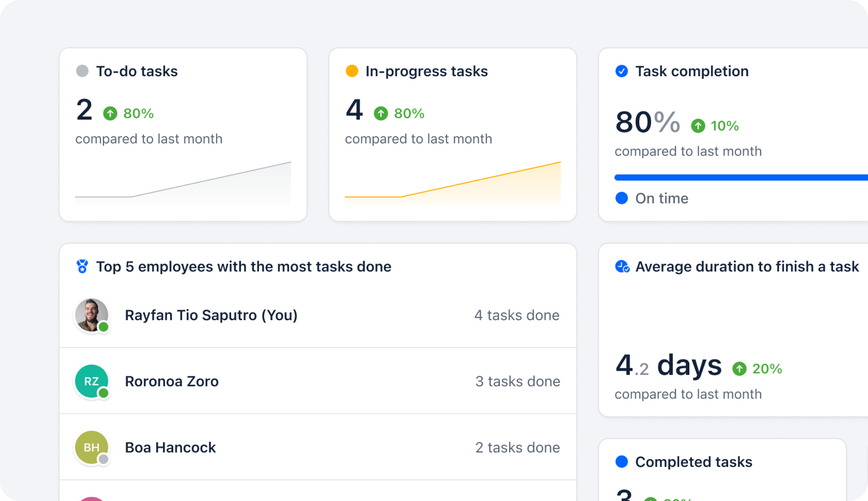Click the blue task completion progress bar
868x501 pixels.
(x=739, y=177)
